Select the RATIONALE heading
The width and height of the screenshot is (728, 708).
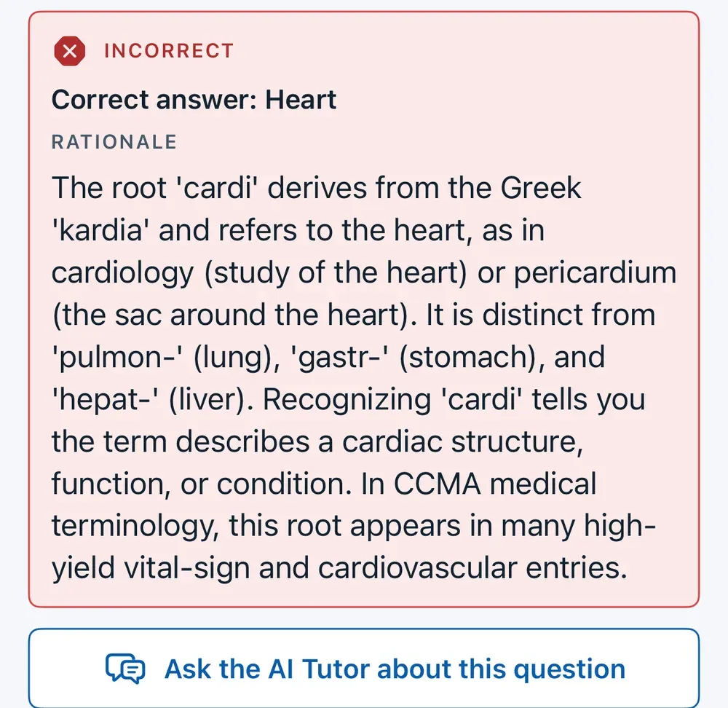(114, 142)
